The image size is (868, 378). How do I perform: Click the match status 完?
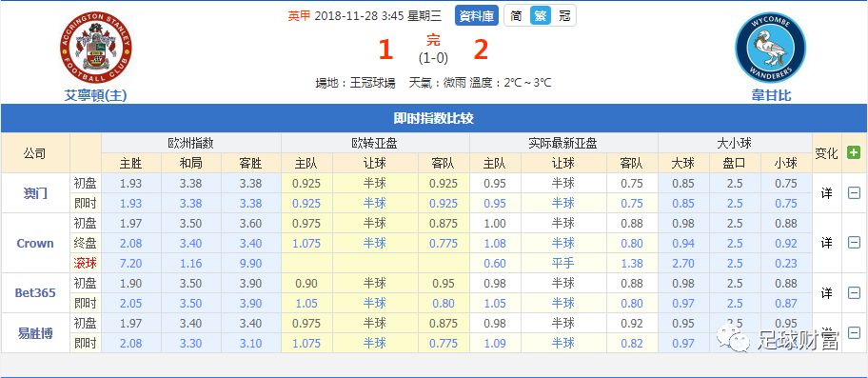click(433, 40)
